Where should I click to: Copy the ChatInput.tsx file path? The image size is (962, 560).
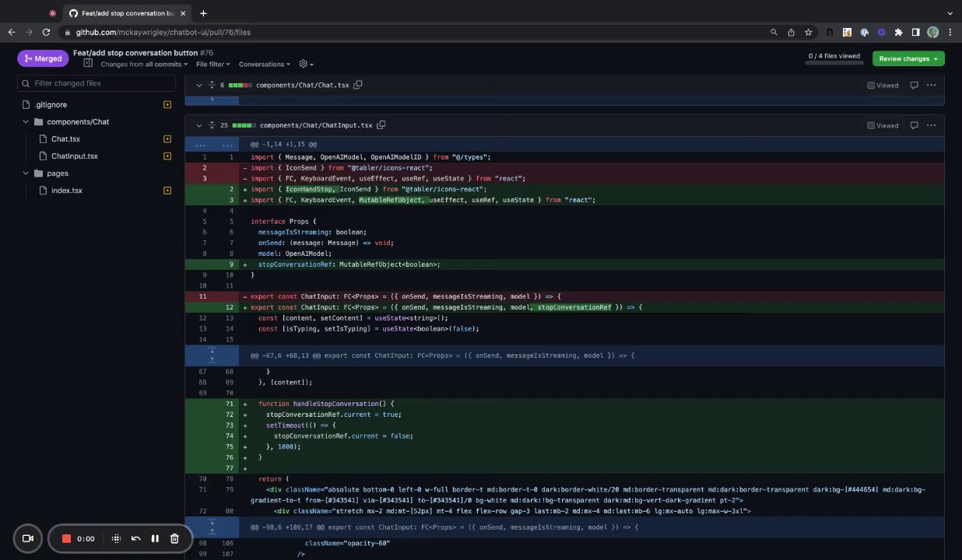381,125
